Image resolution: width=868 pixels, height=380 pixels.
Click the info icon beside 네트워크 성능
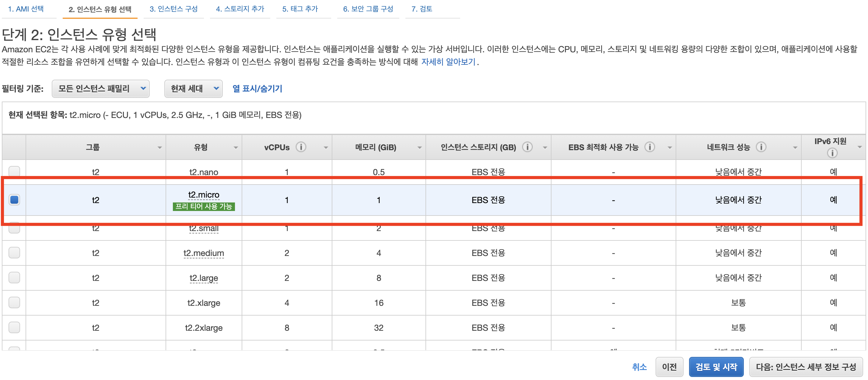pyautogui.click(x=761, y=147)
